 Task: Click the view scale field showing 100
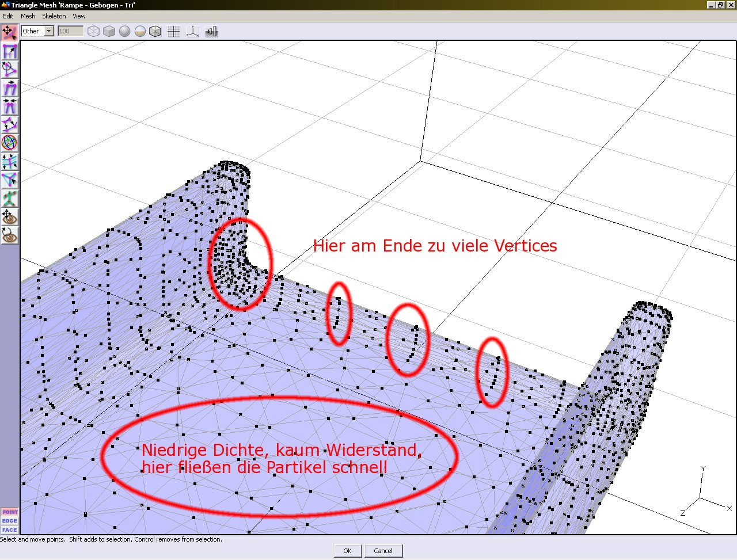[70, 31]
